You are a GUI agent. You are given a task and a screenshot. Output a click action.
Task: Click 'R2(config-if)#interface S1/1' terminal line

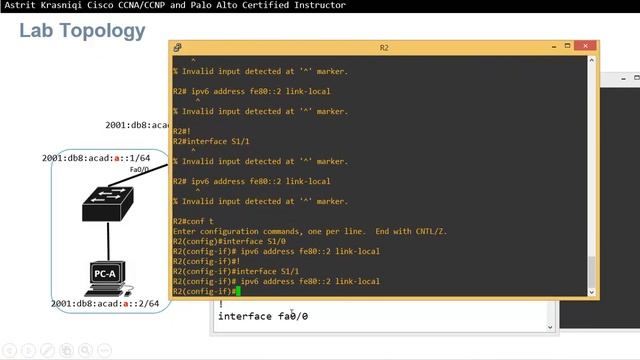236,271
